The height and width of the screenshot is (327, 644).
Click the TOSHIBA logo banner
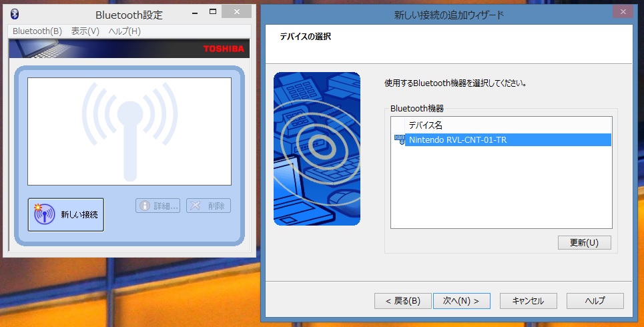pyautogui.click(x=129, y=49)
